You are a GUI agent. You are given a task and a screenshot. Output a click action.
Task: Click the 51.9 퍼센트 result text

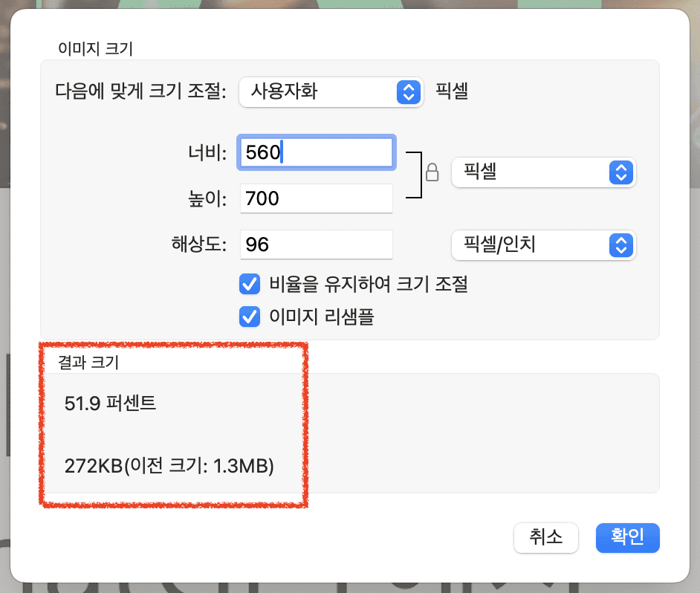point(111,404)
